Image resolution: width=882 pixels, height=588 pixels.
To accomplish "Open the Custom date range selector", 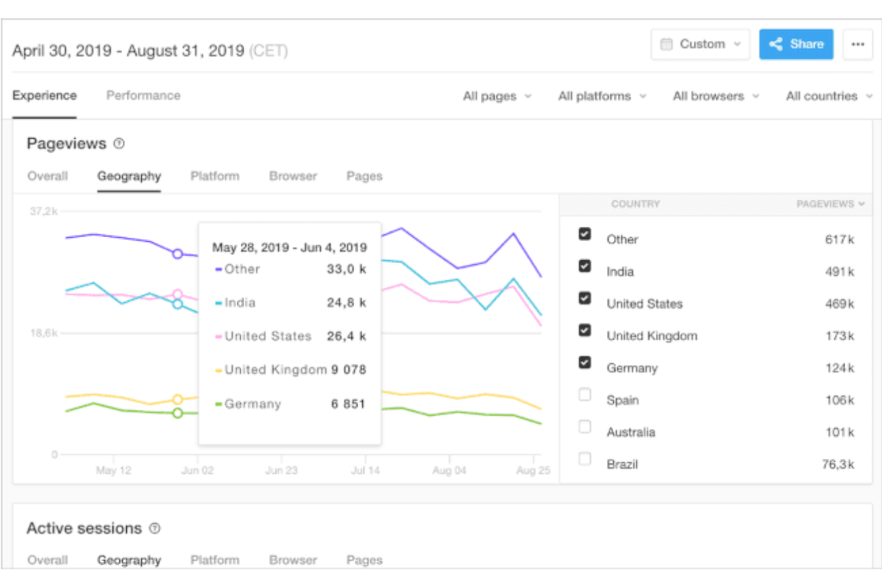I will (700, 43).
